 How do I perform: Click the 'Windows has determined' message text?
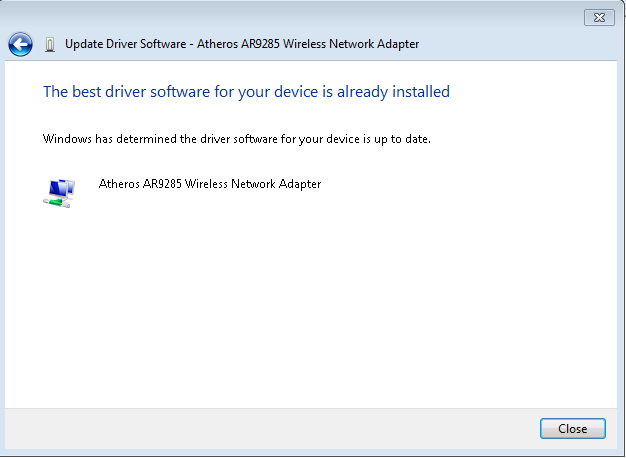237,139
